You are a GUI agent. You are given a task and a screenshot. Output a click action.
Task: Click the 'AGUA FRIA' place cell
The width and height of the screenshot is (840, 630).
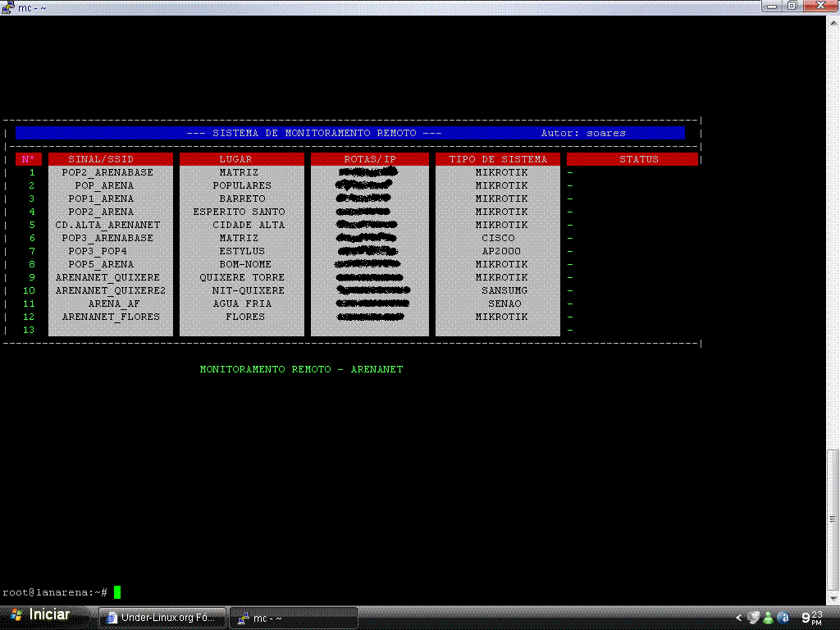242,304
